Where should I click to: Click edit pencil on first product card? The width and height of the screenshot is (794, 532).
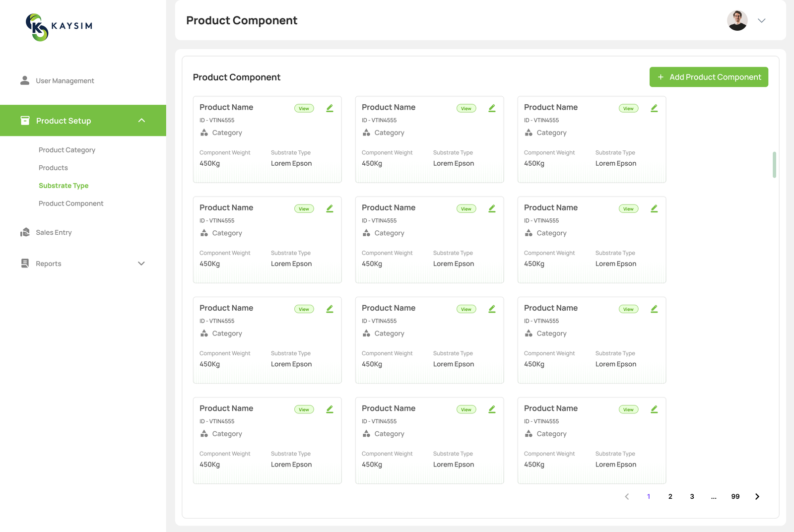click(330, 108)
